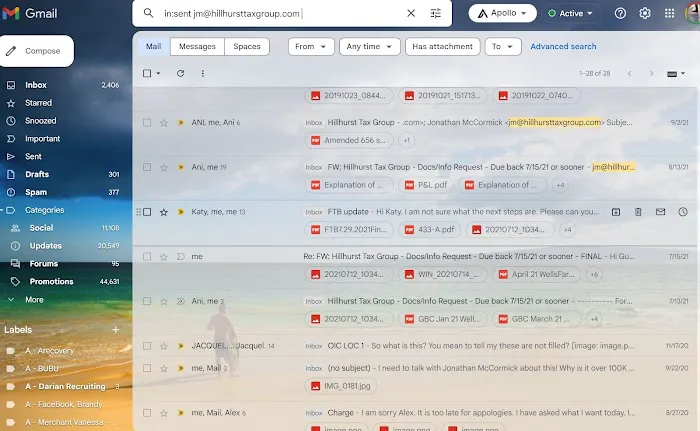Click the Compose button
Viewport: 700px width, 431px height.
37,50
